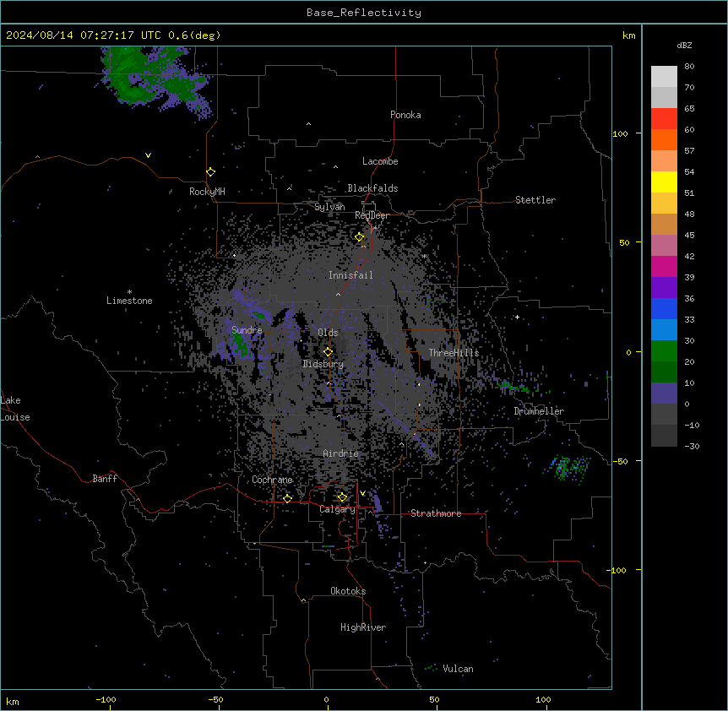Click the white plus marker north of Drumheller
Screen dimensions: 728x711
517,317
